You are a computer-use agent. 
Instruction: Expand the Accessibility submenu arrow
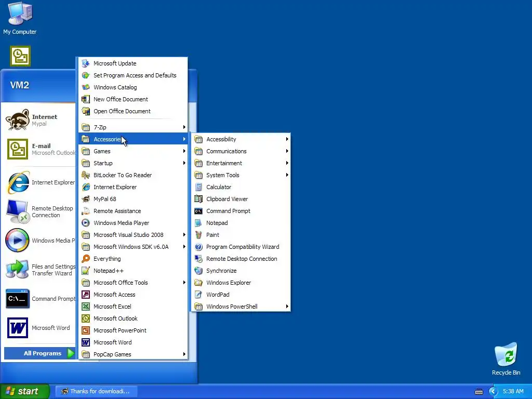click(287, 139)
